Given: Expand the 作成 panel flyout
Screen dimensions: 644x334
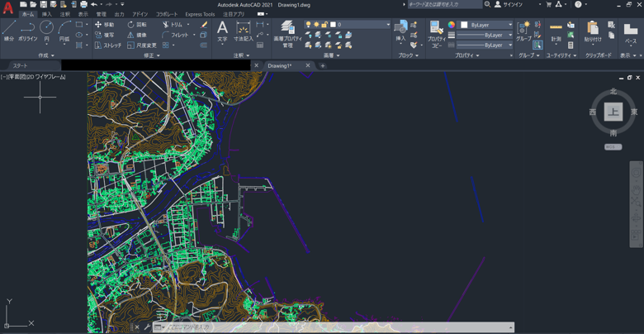Looking at the screenshot, I should pos(46,55).
